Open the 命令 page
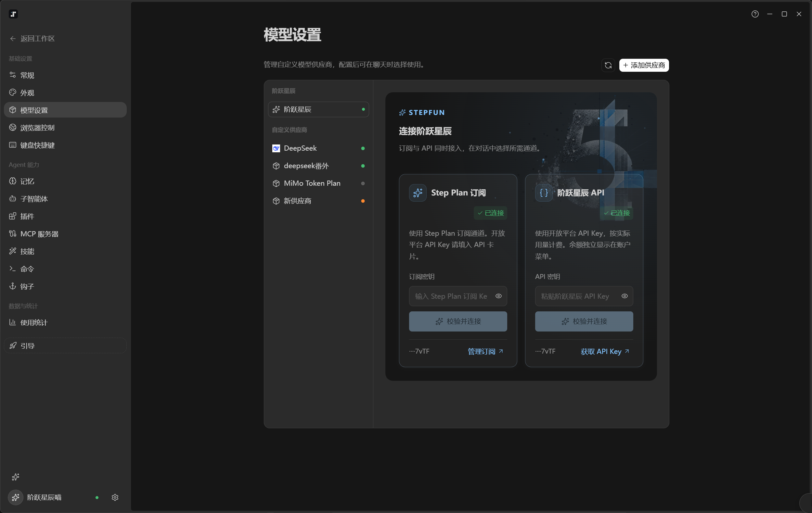This screenshot has height=513, width=812. (65, 269)
